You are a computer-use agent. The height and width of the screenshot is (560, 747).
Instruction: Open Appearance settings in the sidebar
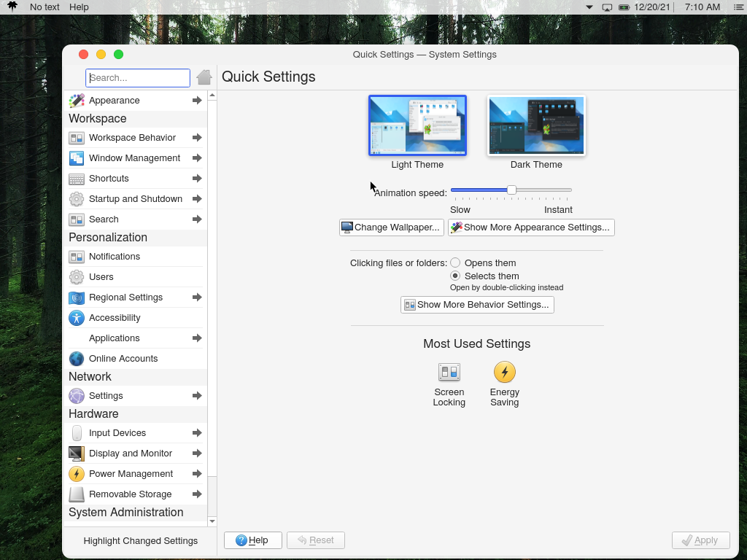(x=115, y=100)
